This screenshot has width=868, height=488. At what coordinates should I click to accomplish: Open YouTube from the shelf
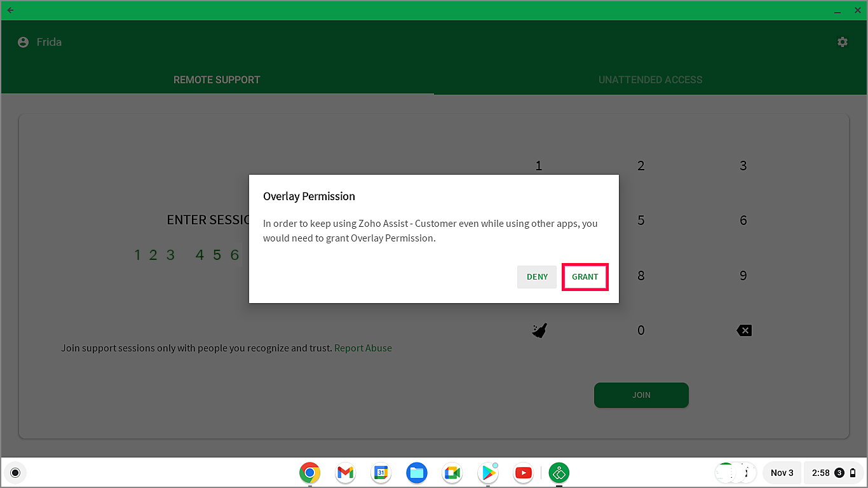point(523,473)
